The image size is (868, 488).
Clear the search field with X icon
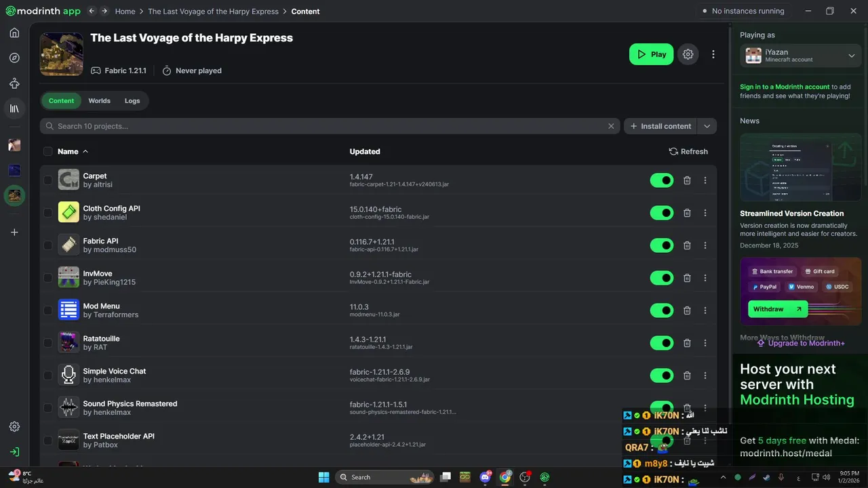pos(611,126)
